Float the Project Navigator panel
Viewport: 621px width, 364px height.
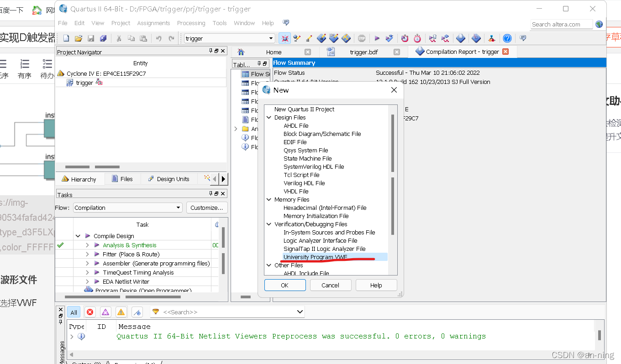point(216,51)
